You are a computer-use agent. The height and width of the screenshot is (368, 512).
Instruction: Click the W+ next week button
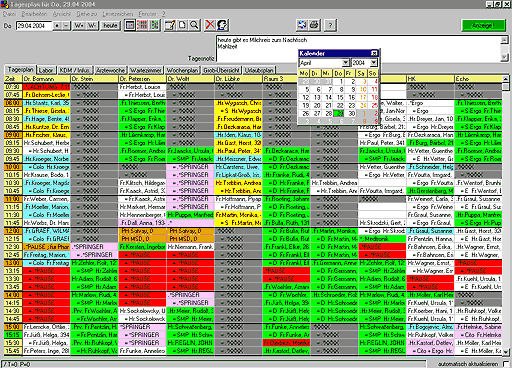pyautogui.click(x=79, y=26)
